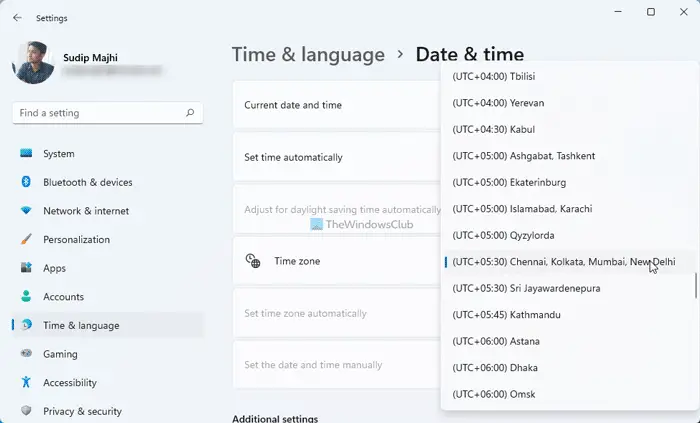Click the Gaming controller icon
The height and width of the screenshot is (423, 700).
pos(26,353)
